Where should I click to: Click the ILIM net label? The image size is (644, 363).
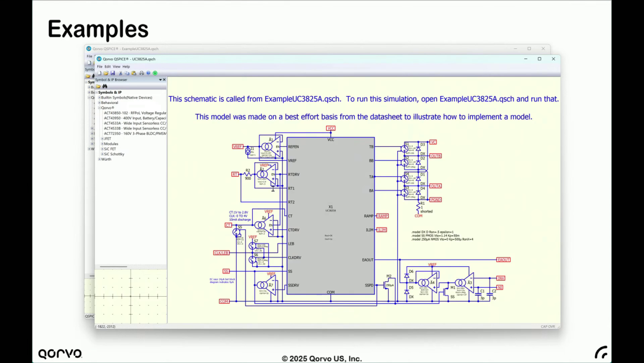[382, 230]
